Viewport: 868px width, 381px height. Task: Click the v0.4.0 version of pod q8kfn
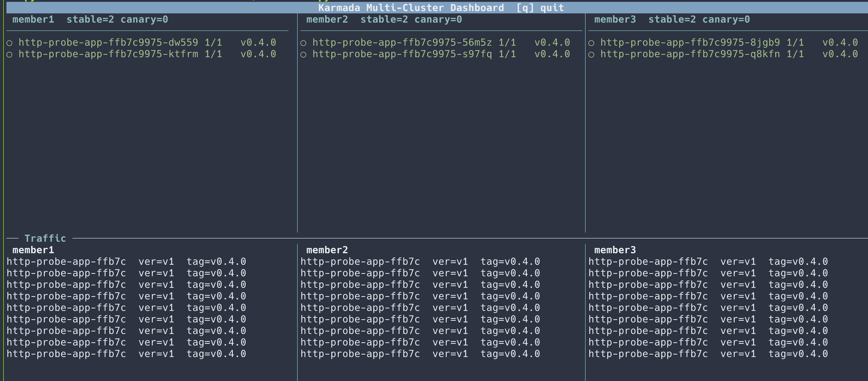tap(840, 54)
